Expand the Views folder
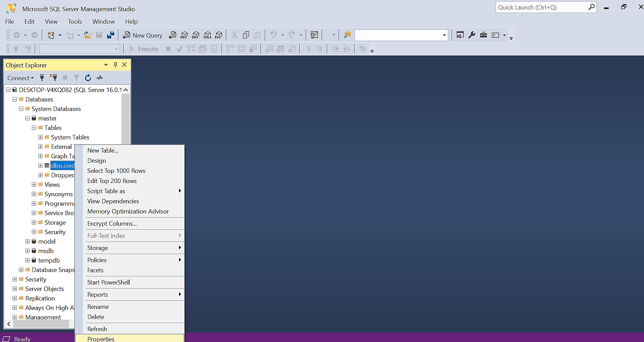Screen dimensions: 644x342 click(x=34, y=185)
